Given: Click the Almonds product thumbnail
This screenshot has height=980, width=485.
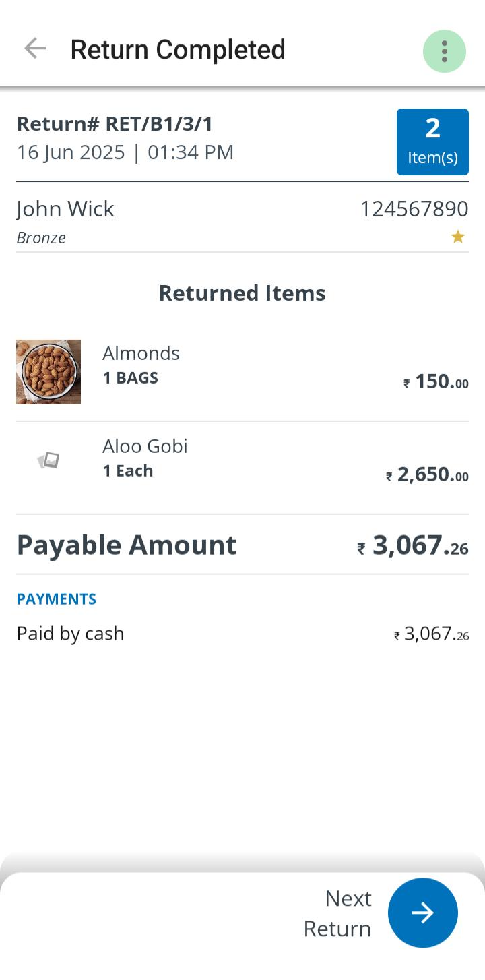Looking at the screenshot, I should coord(48,372).
